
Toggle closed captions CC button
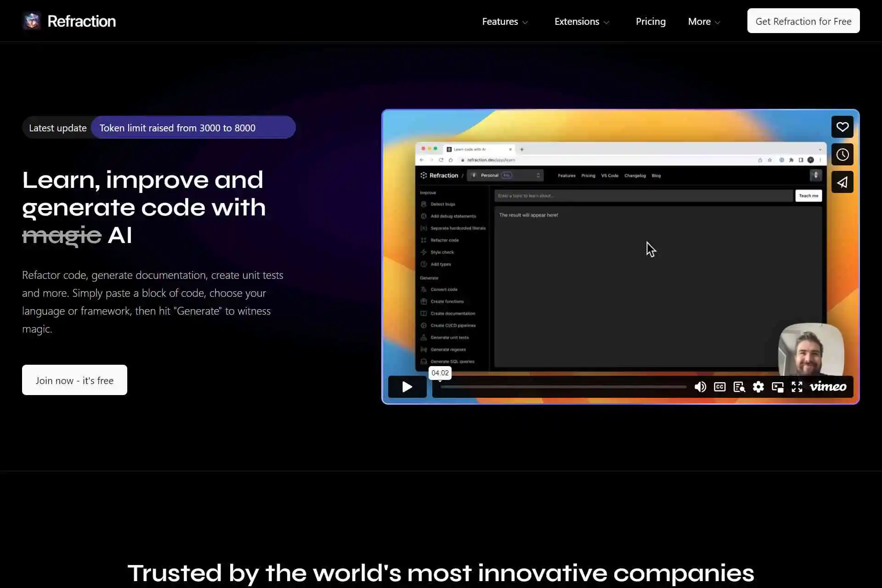[720, 387]
